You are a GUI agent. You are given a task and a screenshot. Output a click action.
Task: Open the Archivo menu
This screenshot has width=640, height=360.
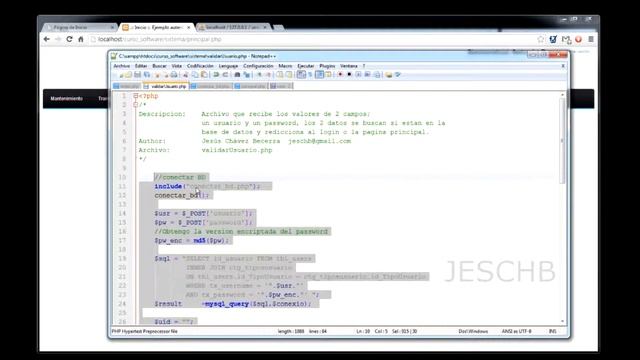[121, 66]
